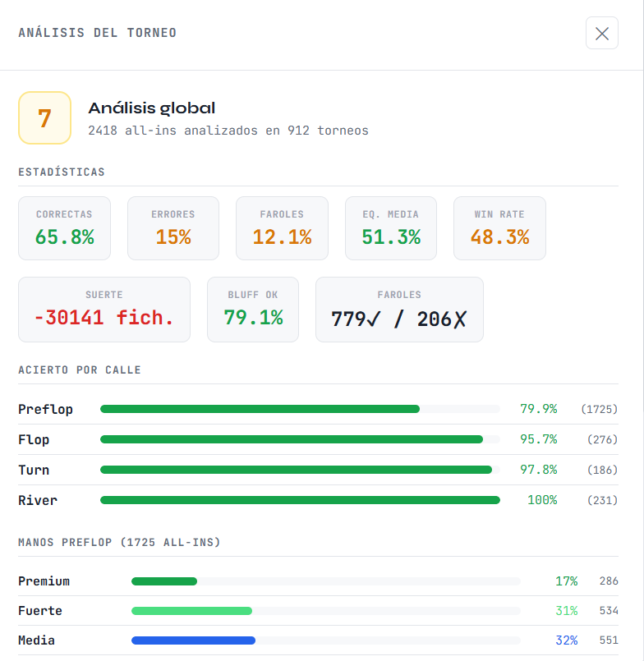Click the 'ESTADÍSTICAS' section header
Viewport: 644px width, 661px height.
pos(62,172)
